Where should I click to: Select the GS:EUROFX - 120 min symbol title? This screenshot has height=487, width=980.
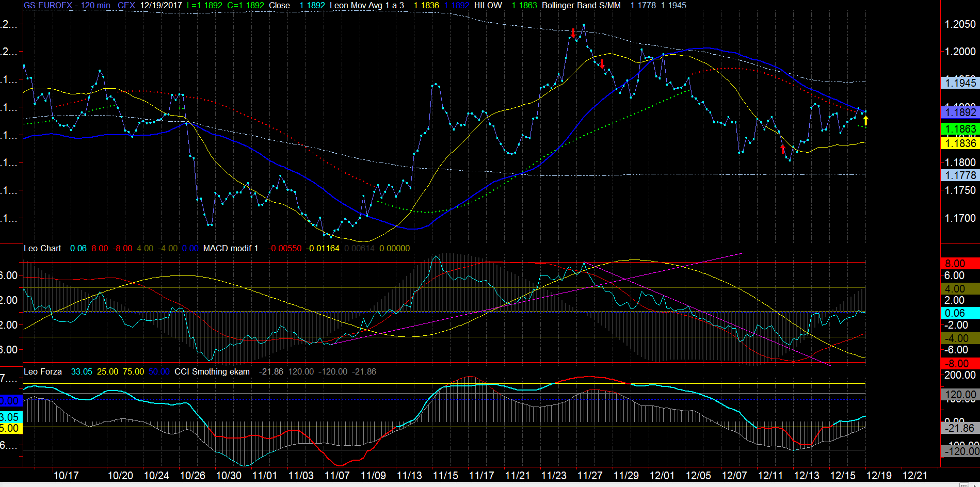(67, 5)
